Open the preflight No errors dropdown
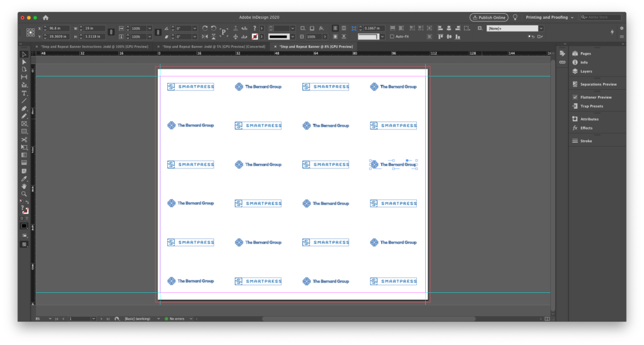 (191, 319)
